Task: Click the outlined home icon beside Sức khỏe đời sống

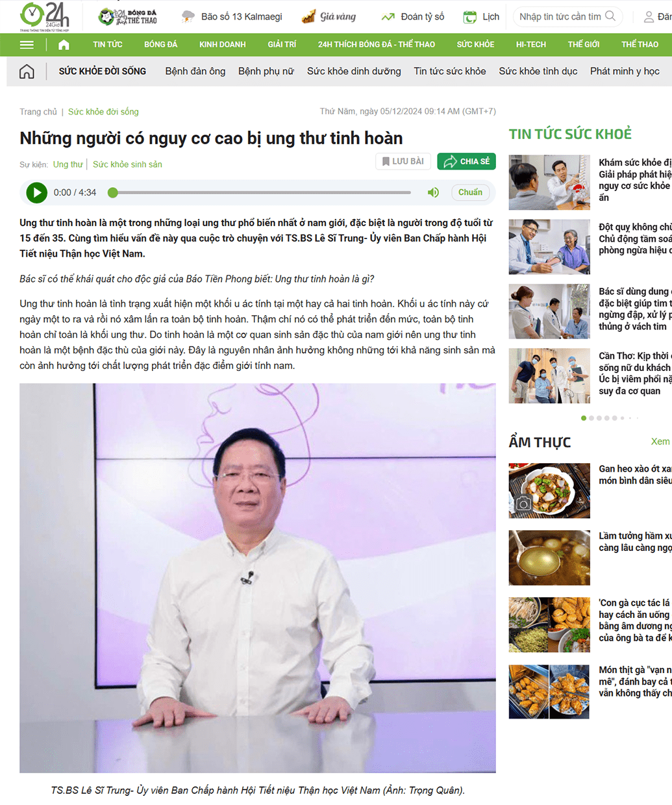Action: 27,71
